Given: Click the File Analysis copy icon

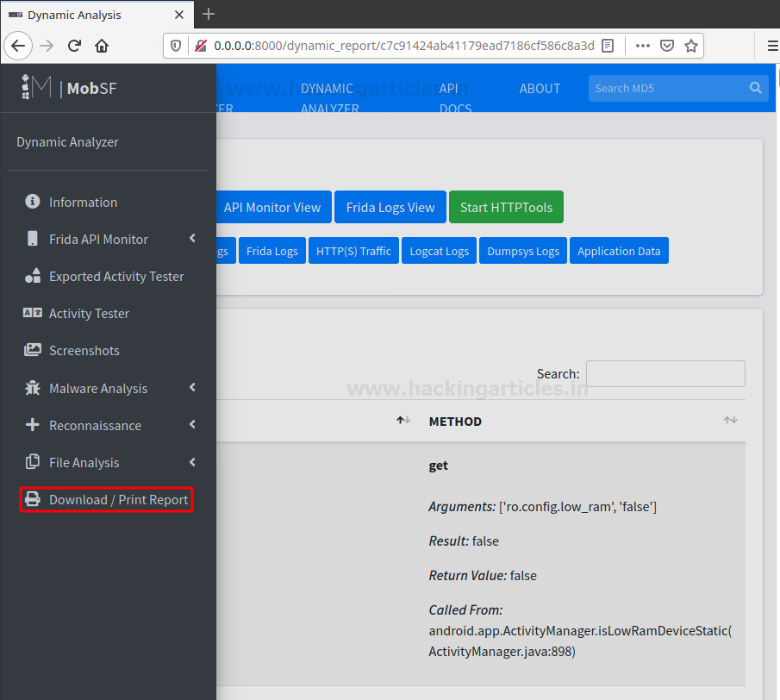Looking at the screenshot, I should [33, 462].
